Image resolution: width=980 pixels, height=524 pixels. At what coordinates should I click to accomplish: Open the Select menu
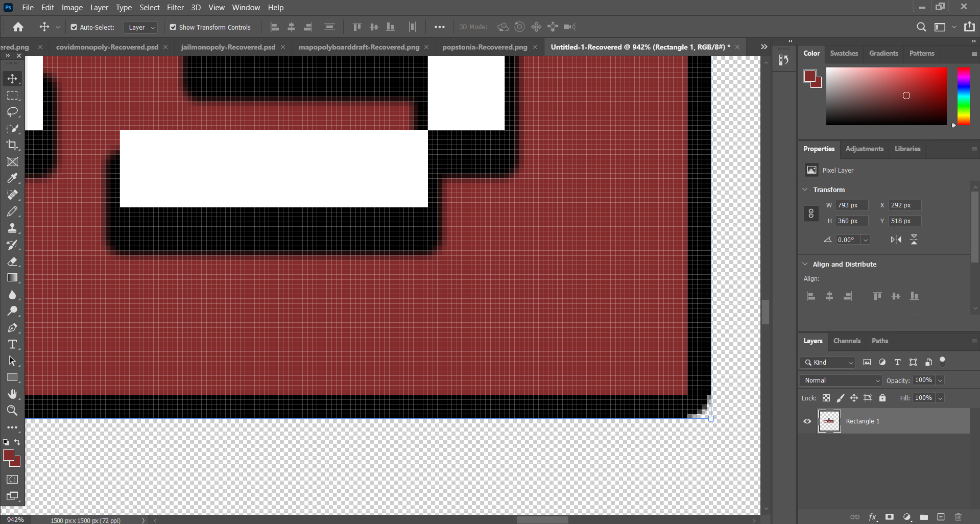[x=149, y=7]
